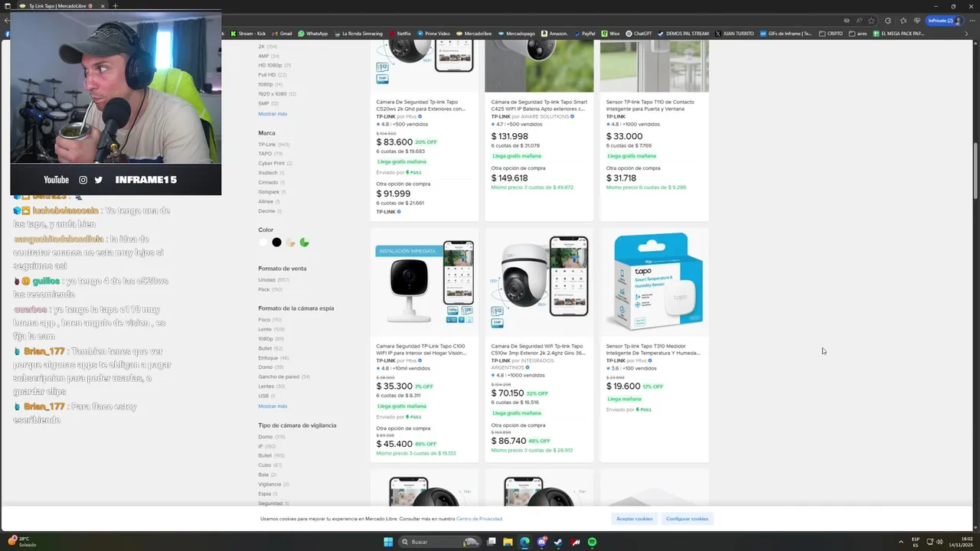Open Tapo C510w camera product image
This screenshot has height=551, width=980.
point(539,282)
